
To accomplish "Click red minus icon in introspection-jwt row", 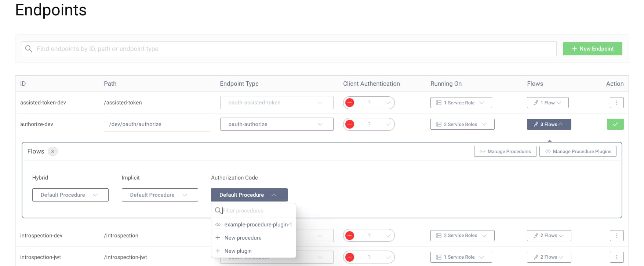I will pos(350,257).
